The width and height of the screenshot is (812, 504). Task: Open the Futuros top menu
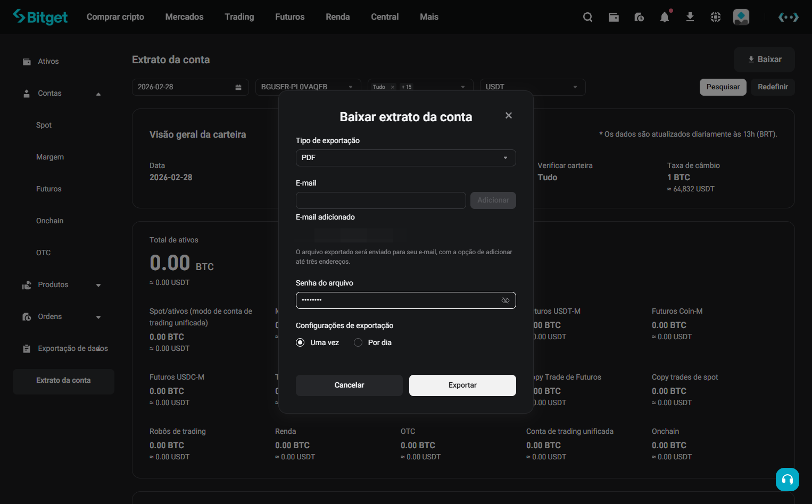[290, 17]
